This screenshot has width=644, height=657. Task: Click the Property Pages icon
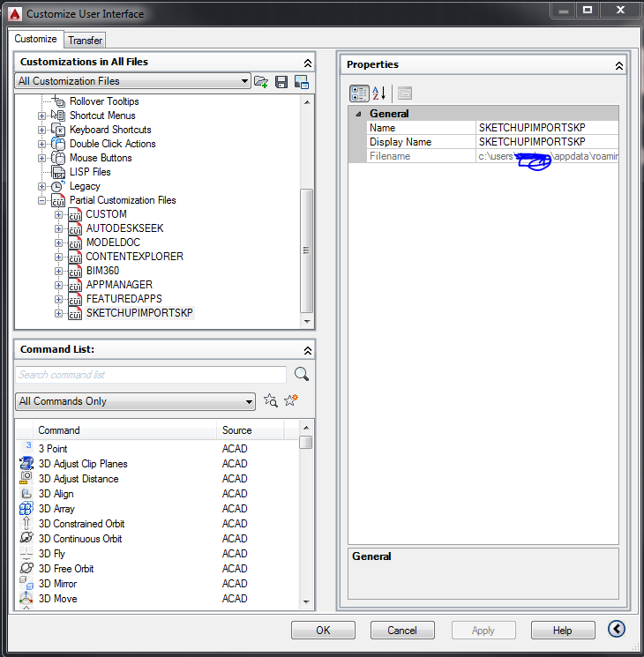[x=405, y=93]
